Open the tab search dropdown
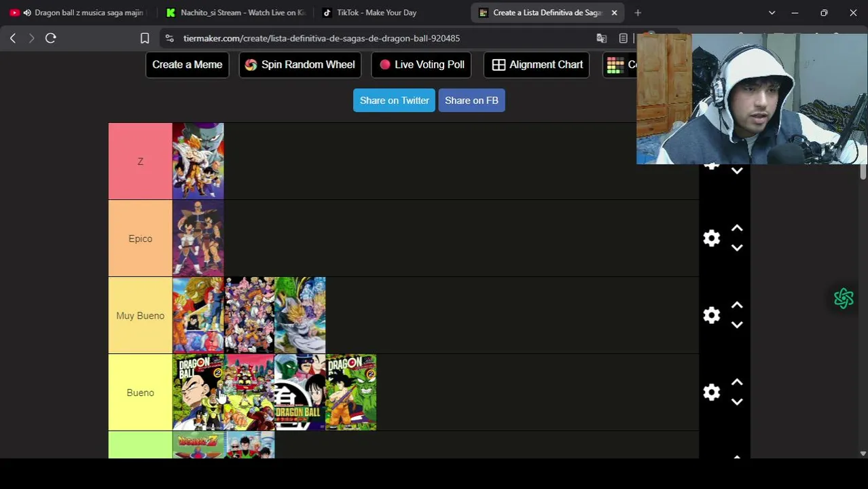 point(772,12)
